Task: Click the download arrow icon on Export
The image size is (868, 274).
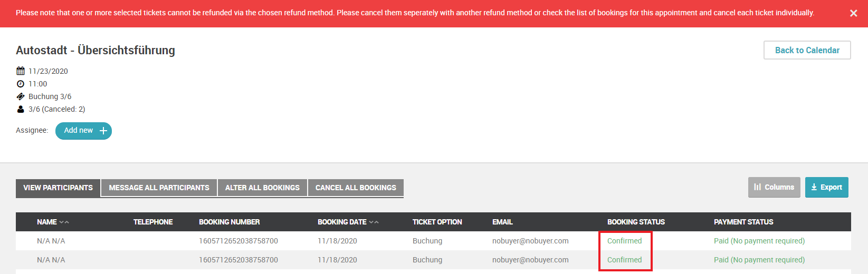Action: click(814, 187)
